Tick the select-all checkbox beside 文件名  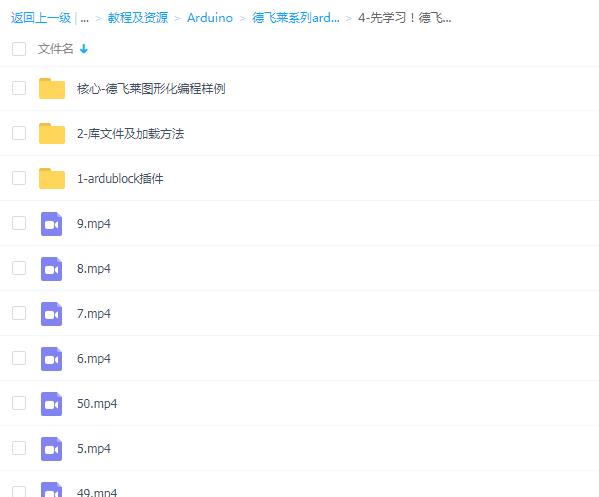pos(19,49)
